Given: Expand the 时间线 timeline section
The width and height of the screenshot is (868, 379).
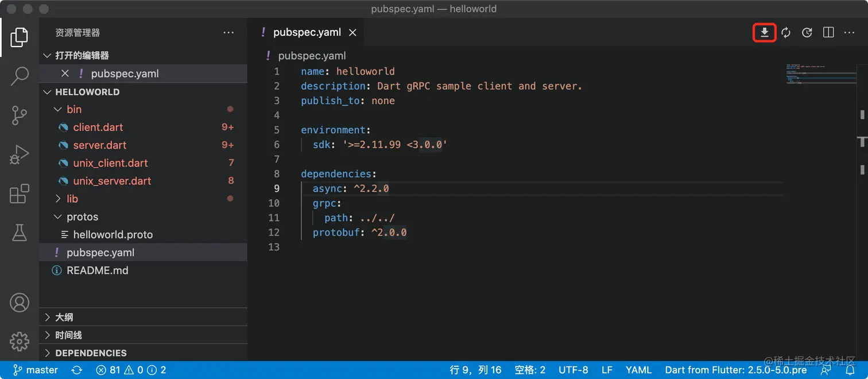Looking at the screenshot, I should point(144,335).
